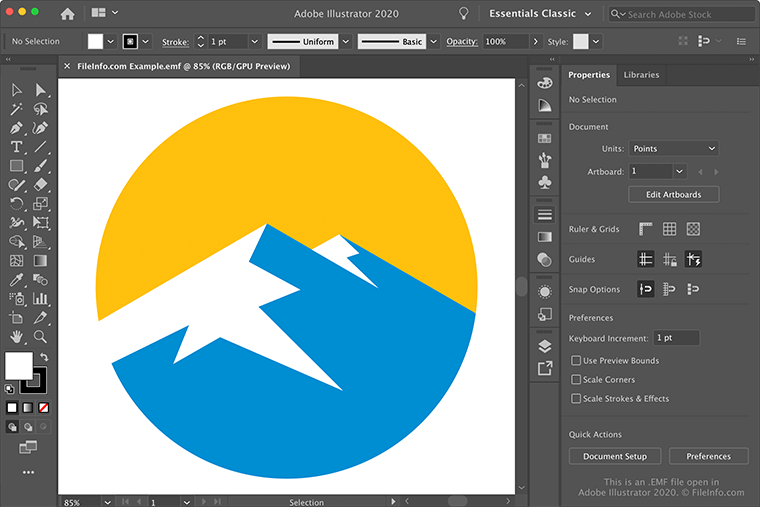Image resolution: width=760 pixels, height=507 pixels.
Task: Check the Scale Corners option
Action: 575,380
